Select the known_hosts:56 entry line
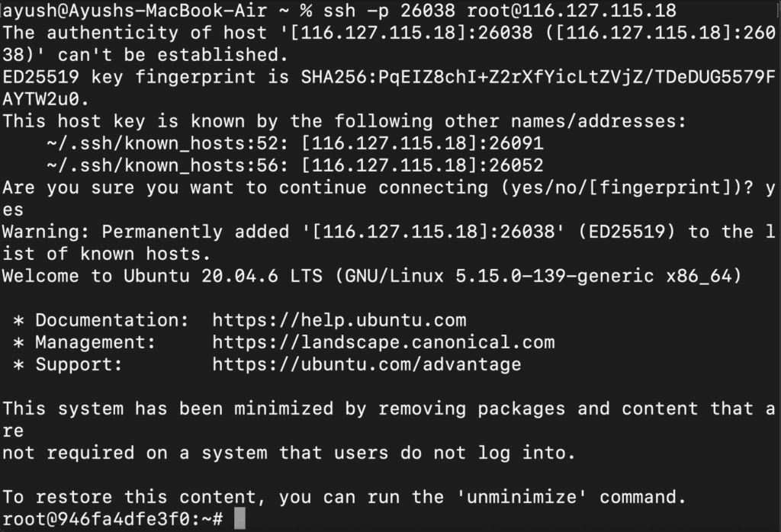This screenshot has width=781, height=532. pos(295,165)
